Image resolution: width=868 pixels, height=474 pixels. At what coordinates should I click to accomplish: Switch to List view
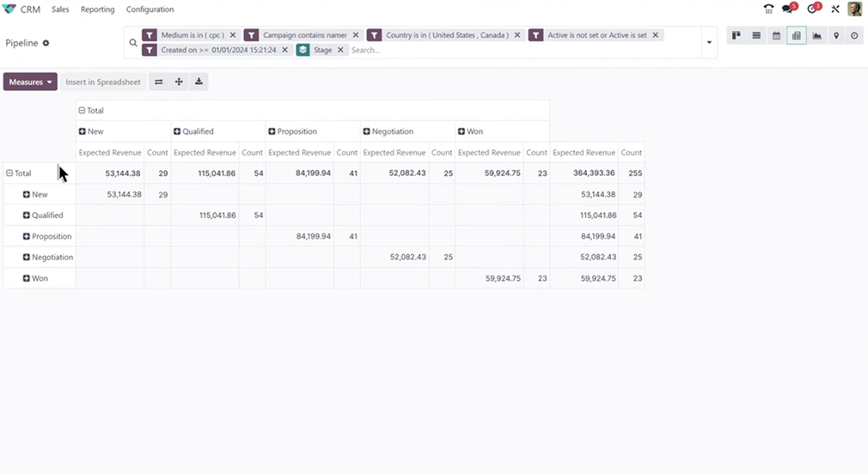pos(756,36)
